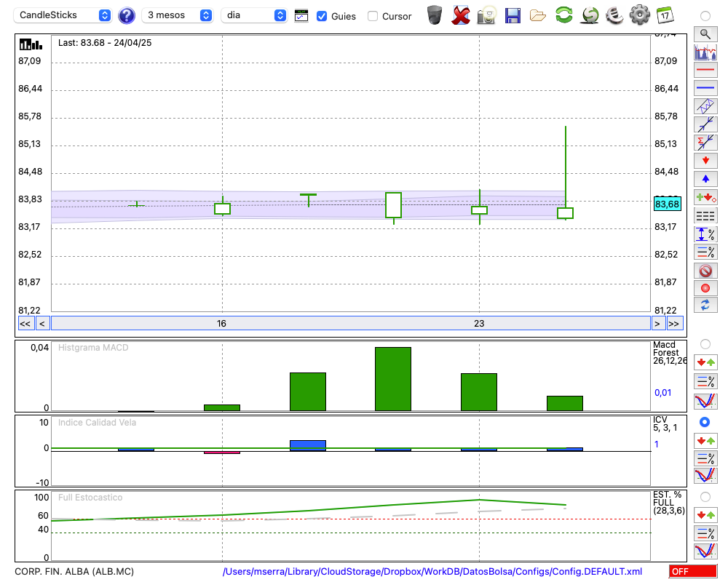Select the red horizontal line tool
Viewport: 728px width, 582px height.
[705, 70]
